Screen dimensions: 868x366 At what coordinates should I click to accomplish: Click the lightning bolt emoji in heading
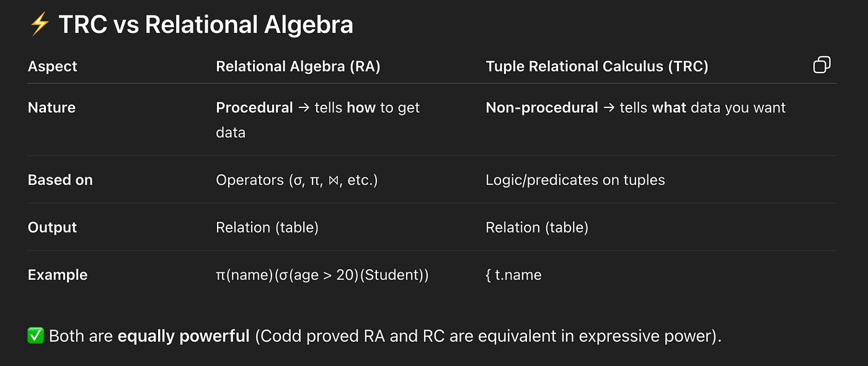click(40, 25)
